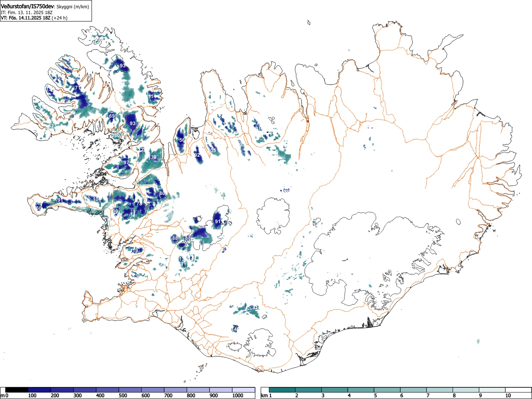Click the 800 tick label in metre legend
532x399 pixels.
pos(191,396)
